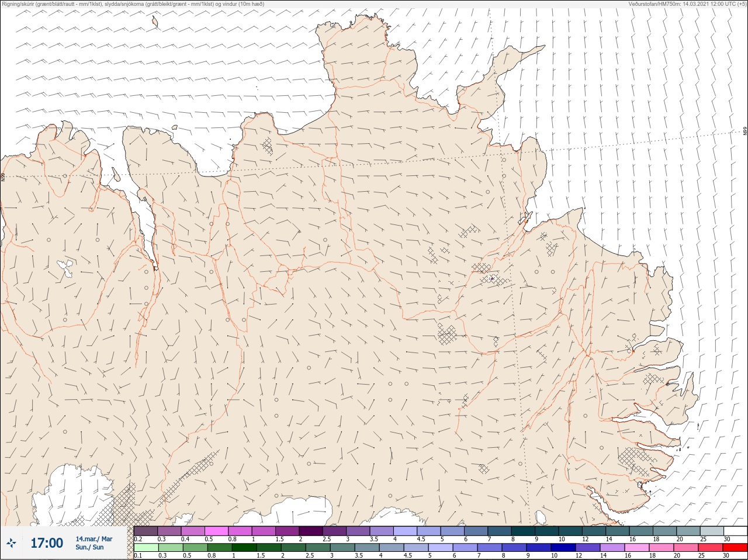The height and width of the screenshot is (560, 748).
Task: Pick the pale grey swatch at 25, upper row
Action: coord(712,531)
